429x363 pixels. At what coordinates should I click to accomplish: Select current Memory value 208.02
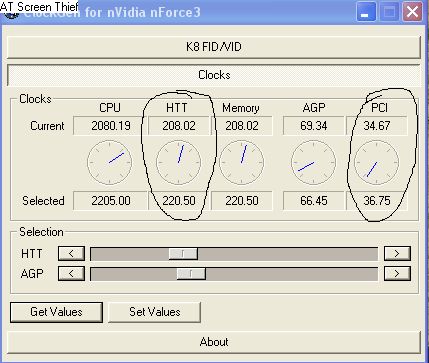pos(242,126)
